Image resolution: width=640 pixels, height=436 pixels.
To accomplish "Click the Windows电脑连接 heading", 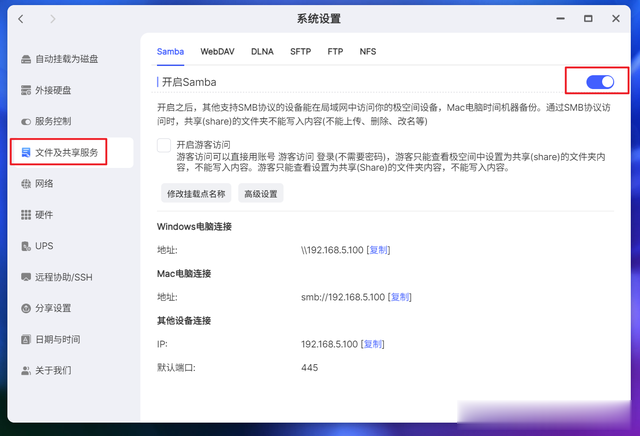I will click(x=194, y=227).
